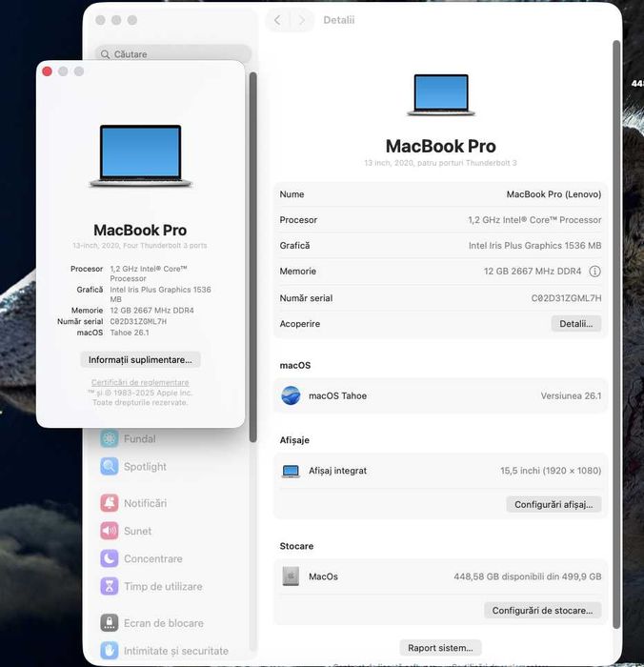Open Intimitate și securitate hand icon

(110, 651)
